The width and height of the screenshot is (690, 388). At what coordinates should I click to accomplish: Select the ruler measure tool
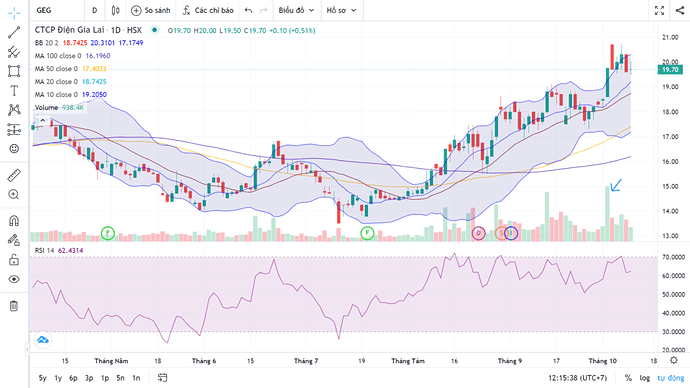pos(14,176)
